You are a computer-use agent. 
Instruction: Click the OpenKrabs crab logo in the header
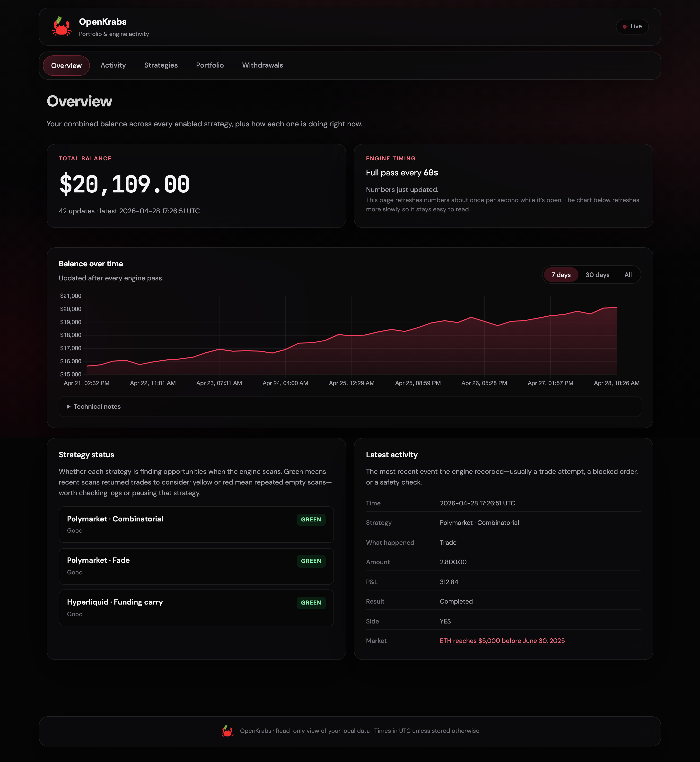[x=61, y=27]
